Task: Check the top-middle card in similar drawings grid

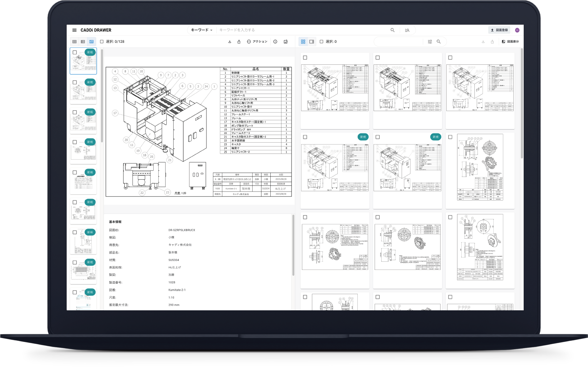Action: [x=377, y=58]
